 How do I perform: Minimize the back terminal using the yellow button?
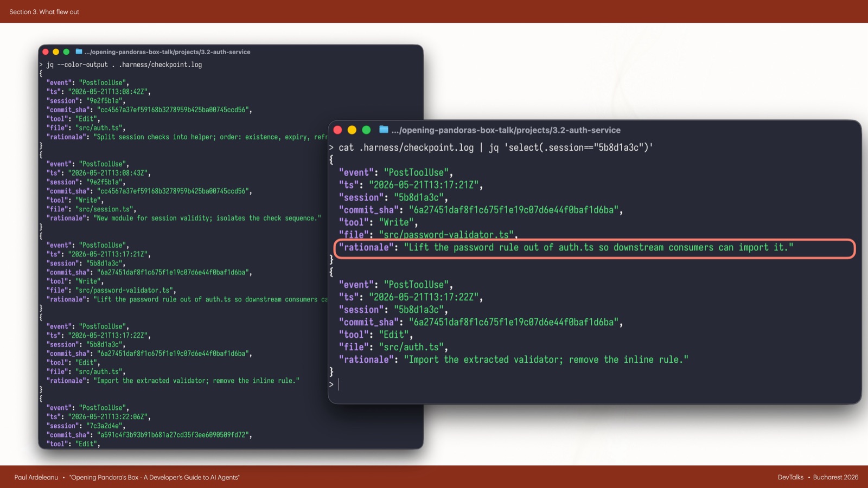(x=56, y=52)
